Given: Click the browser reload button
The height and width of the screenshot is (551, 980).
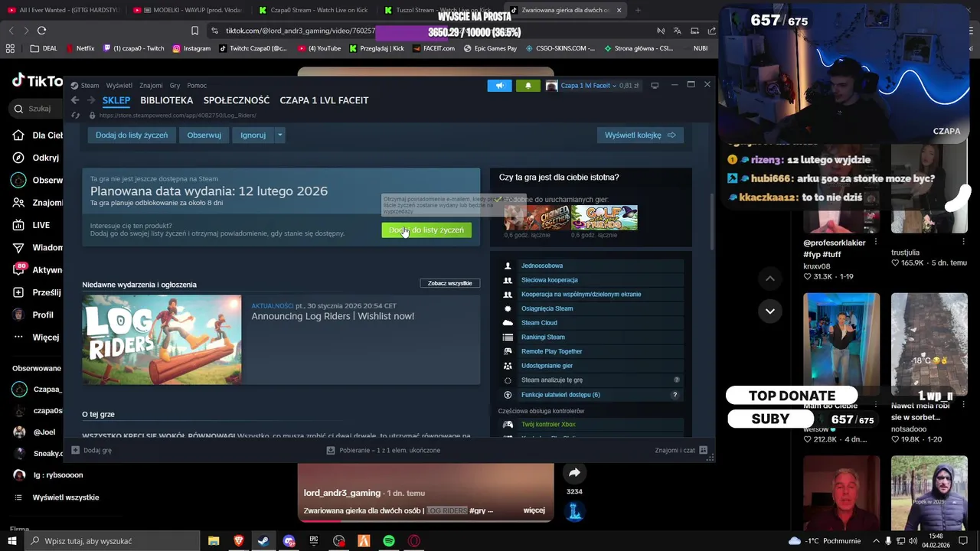Looking at the screenshot, I should coord(41,31).
